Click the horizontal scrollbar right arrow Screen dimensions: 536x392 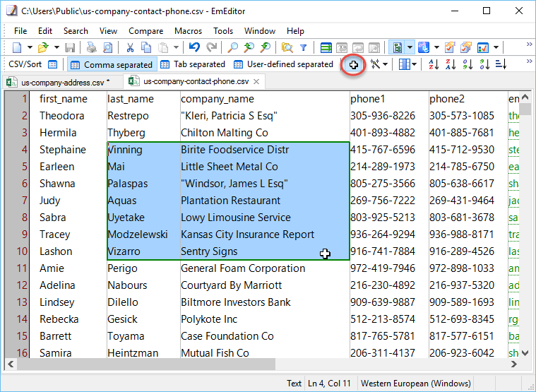click(x=514, y=364)
